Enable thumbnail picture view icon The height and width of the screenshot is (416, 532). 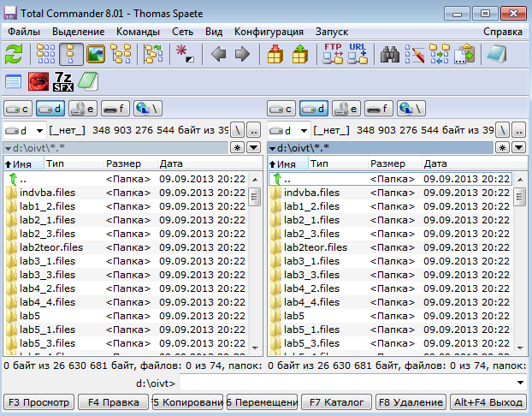96,54
